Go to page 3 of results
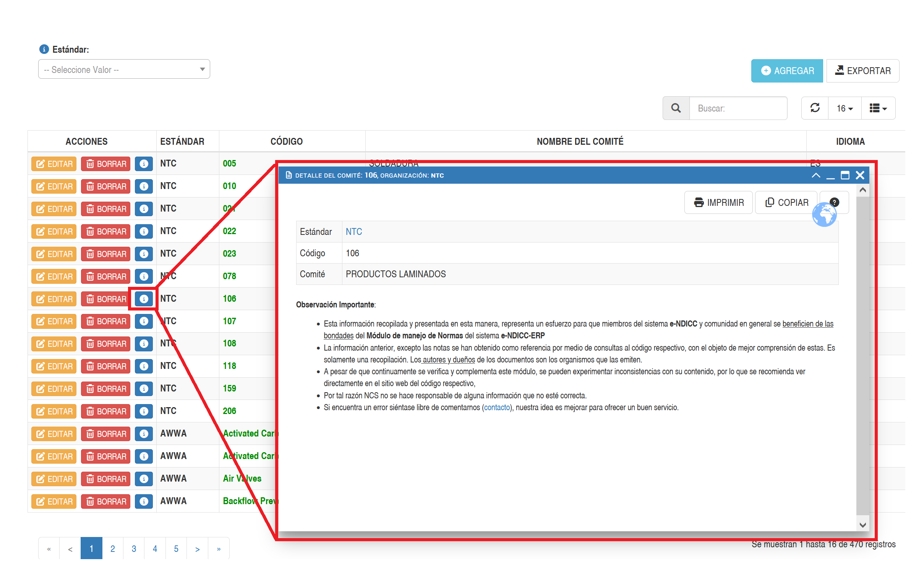 click(134, 549)
